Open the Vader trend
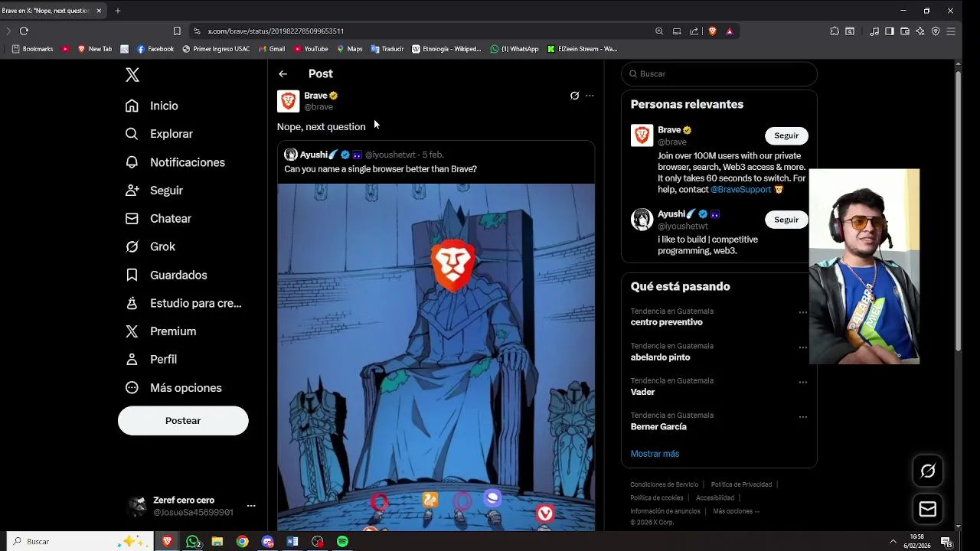The image size is (980, 551). (643, 392)
